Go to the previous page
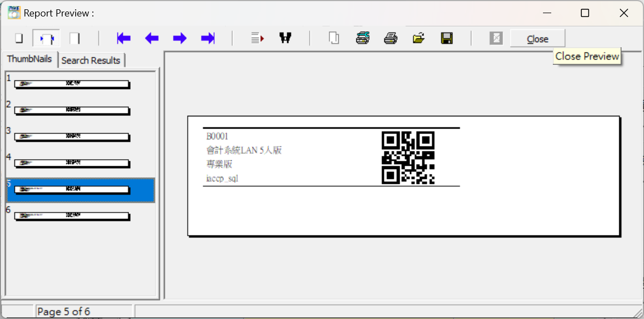 [x=152, y=38]
